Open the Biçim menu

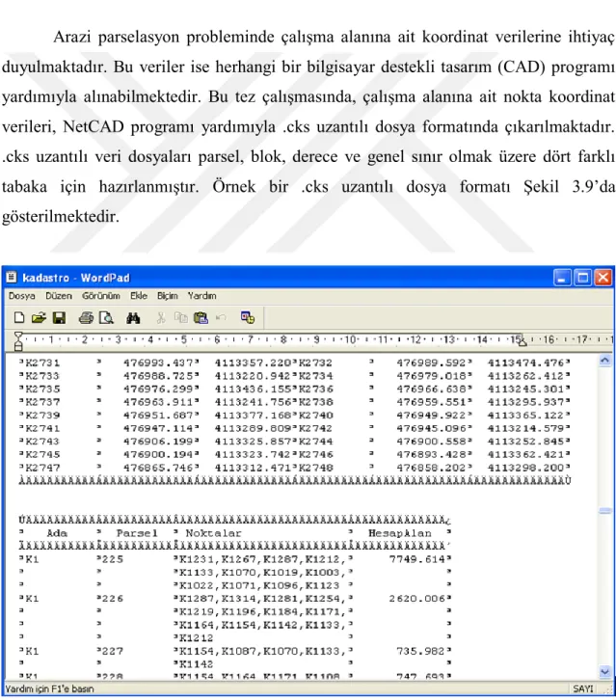(168, 296)
